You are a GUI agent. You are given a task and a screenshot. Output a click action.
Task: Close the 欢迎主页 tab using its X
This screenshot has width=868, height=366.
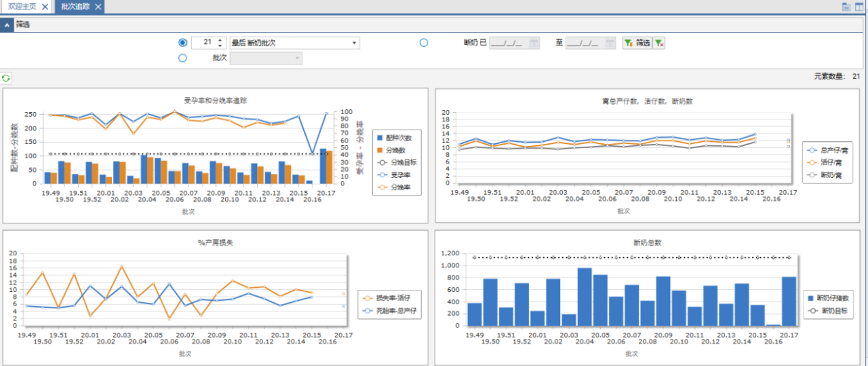[45, 7]
